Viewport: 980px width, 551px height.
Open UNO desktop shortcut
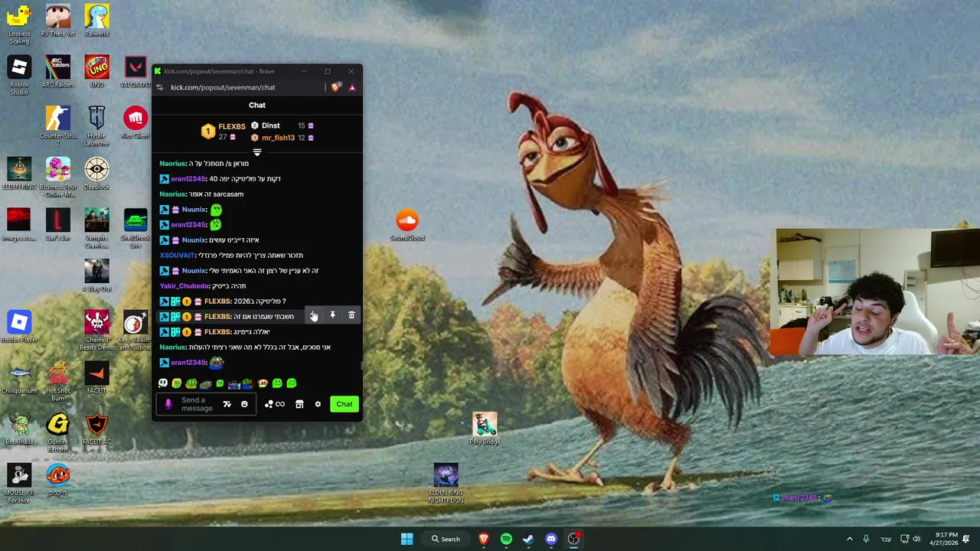[x=96, y=71]
